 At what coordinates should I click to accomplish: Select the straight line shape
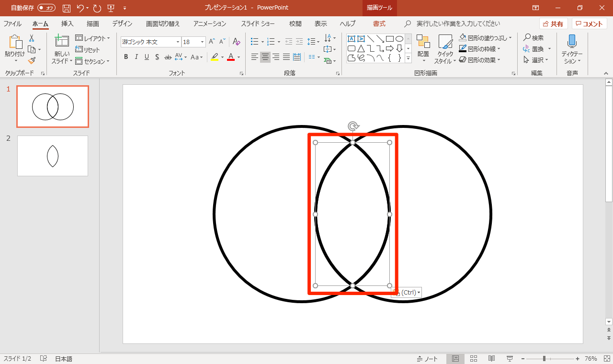point(371,39)
